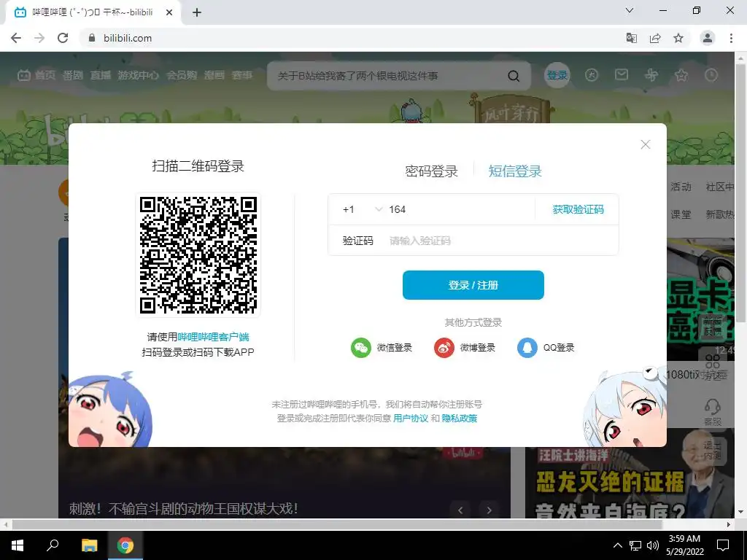Open File Explorer from taskbar

coord(89,545)
